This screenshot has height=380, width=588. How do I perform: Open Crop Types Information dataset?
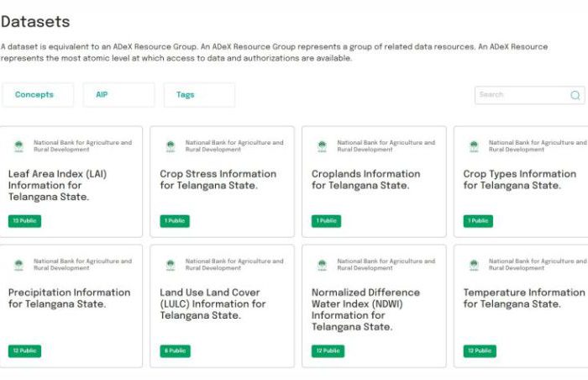coord(519,179)
